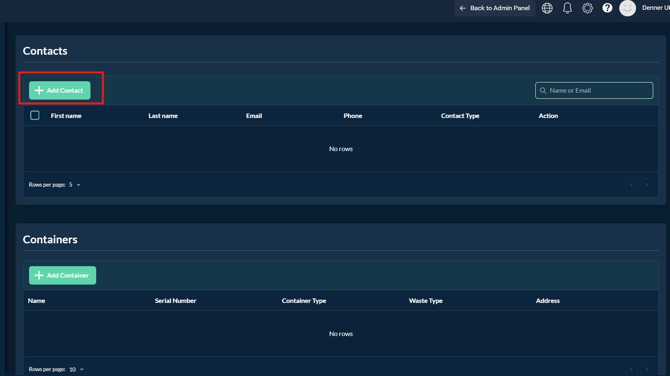This screenshot has height=376, width=670.
Task: Open Contacts rows per page dropdown
Action: (75, 185)
